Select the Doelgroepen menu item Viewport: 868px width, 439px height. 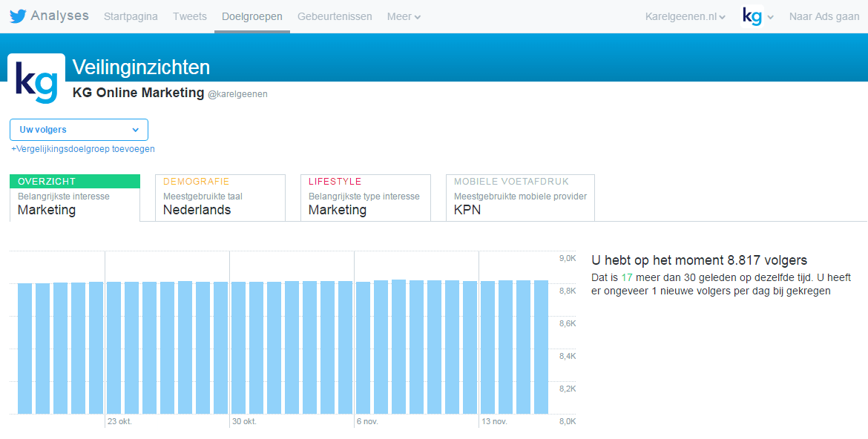tap(252, 16)
